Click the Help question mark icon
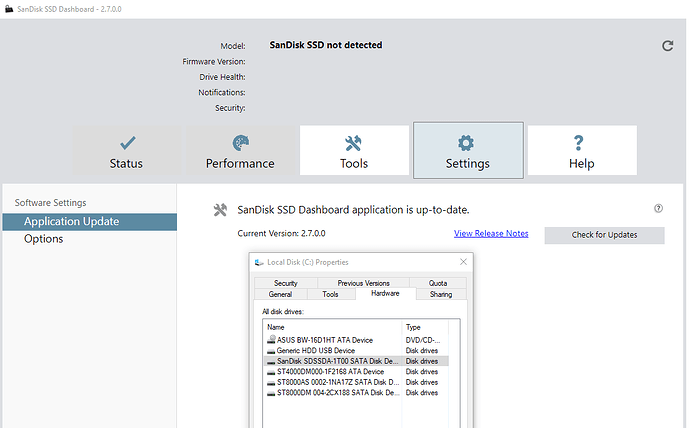The image size is (690, 428). tap(579, 143)
